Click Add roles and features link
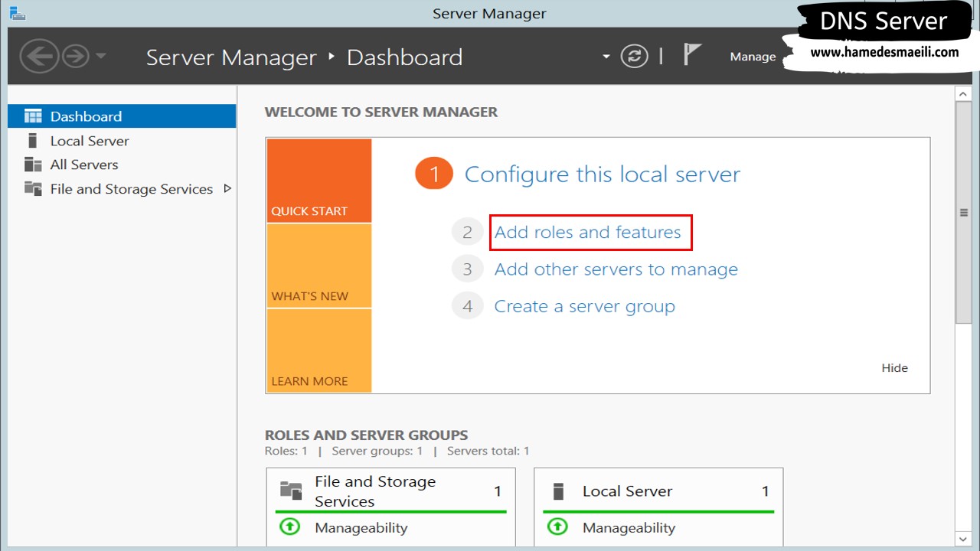The width and height of the screenshot is (980, 551). point(588,233)
